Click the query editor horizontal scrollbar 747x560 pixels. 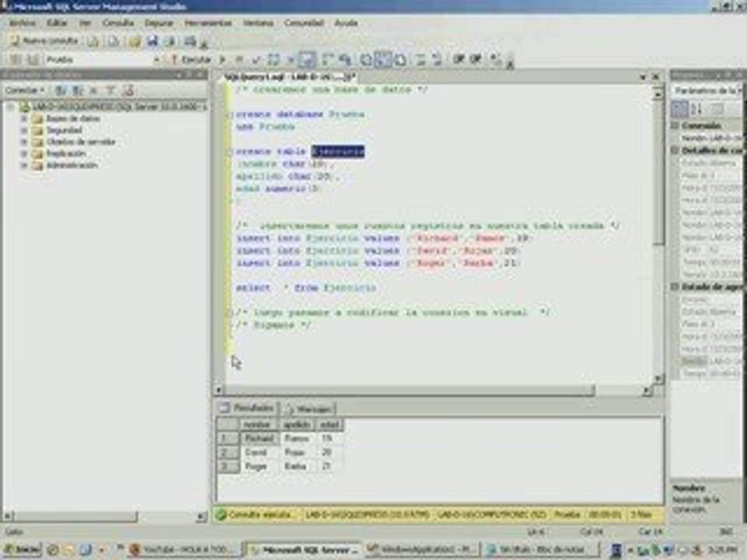click(409, 390)
